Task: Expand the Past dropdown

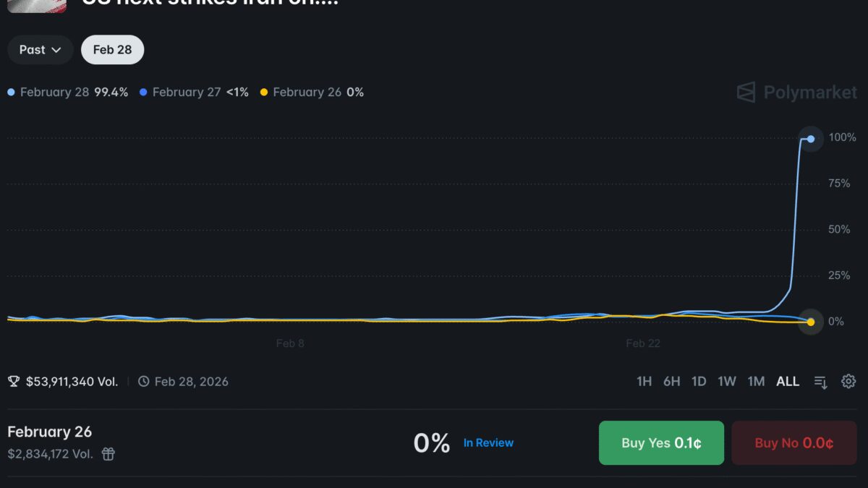Action: coord(40,50)
